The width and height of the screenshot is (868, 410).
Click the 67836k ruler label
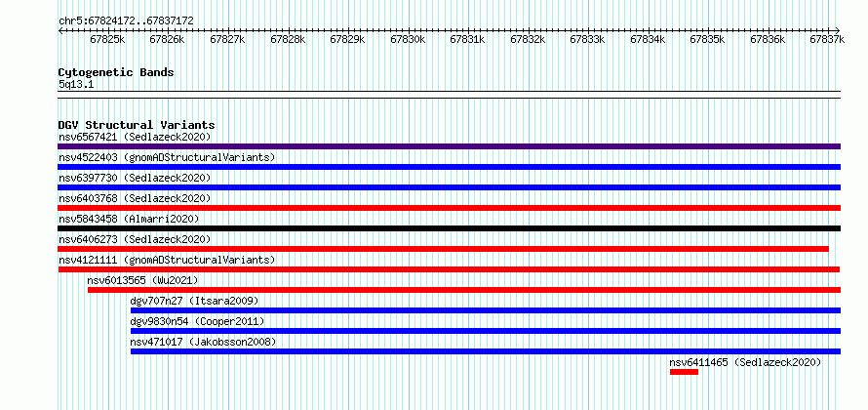point(769,39)
